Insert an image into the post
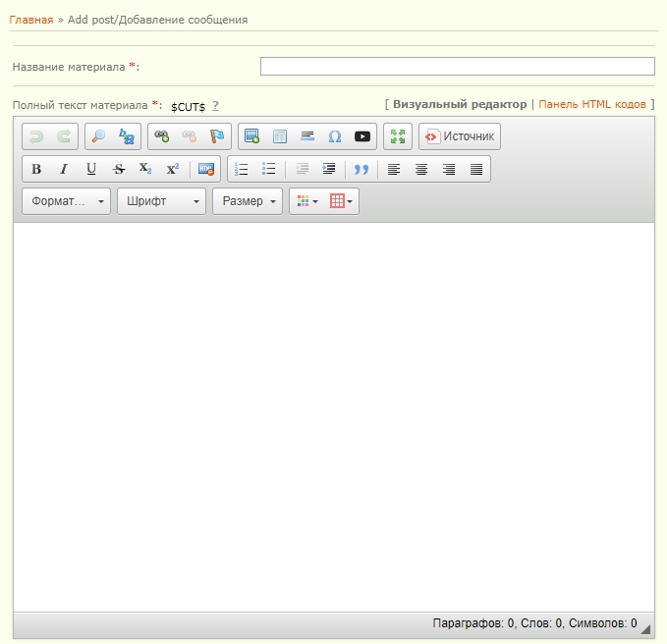This screenshot has height=644, width=667. pyautogui.click(x=251, y=136)
